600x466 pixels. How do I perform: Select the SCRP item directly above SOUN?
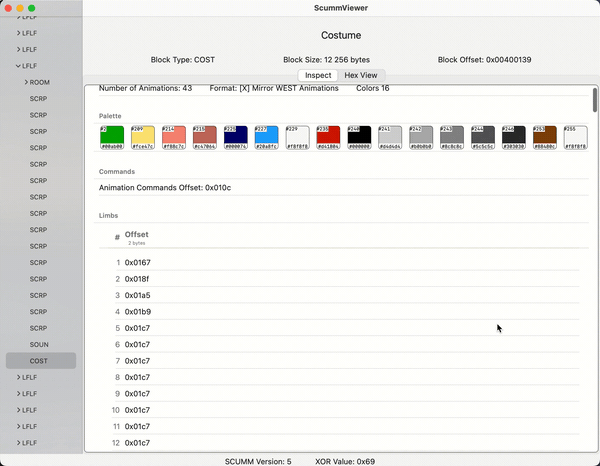38,328
